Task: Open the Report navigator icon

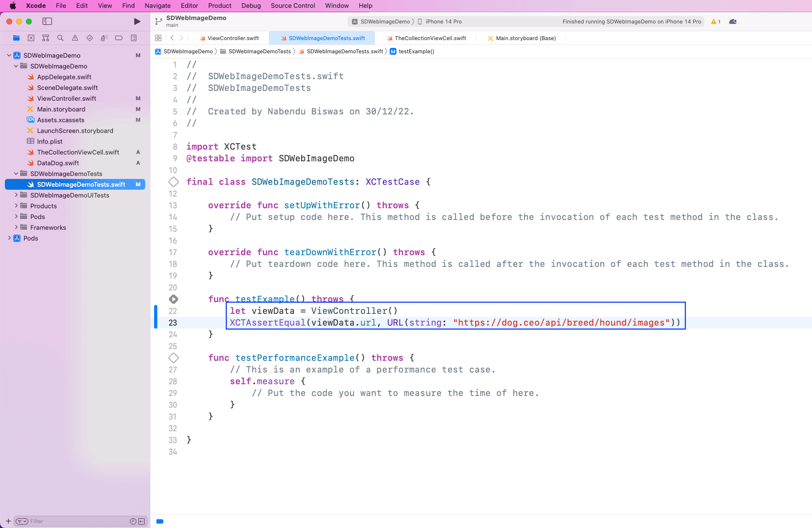Action: (133, 38)
